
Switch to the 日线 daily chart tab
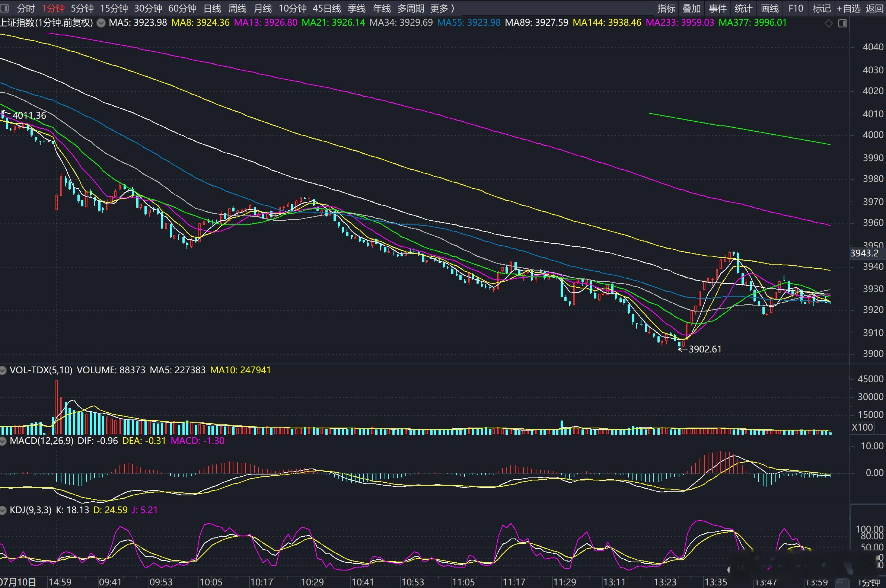(212, 8)
